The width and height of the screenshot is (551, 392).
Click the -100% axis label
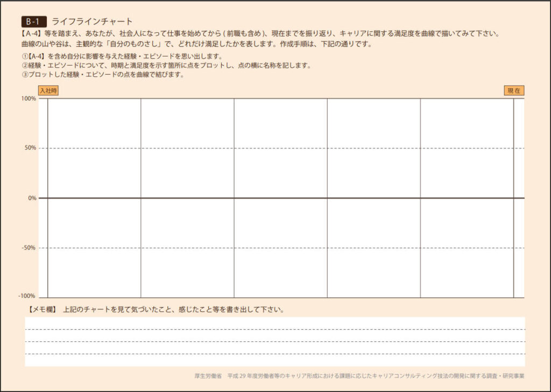pos(27,295)
